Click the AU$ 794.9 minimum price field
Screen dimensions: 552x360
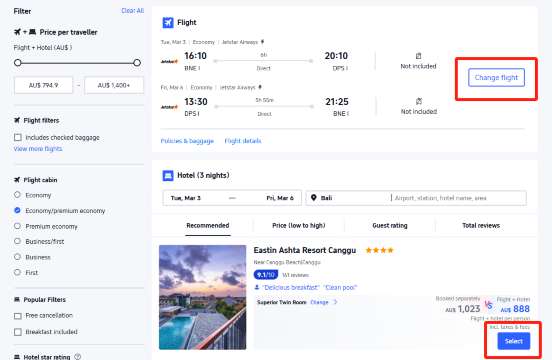43,85
